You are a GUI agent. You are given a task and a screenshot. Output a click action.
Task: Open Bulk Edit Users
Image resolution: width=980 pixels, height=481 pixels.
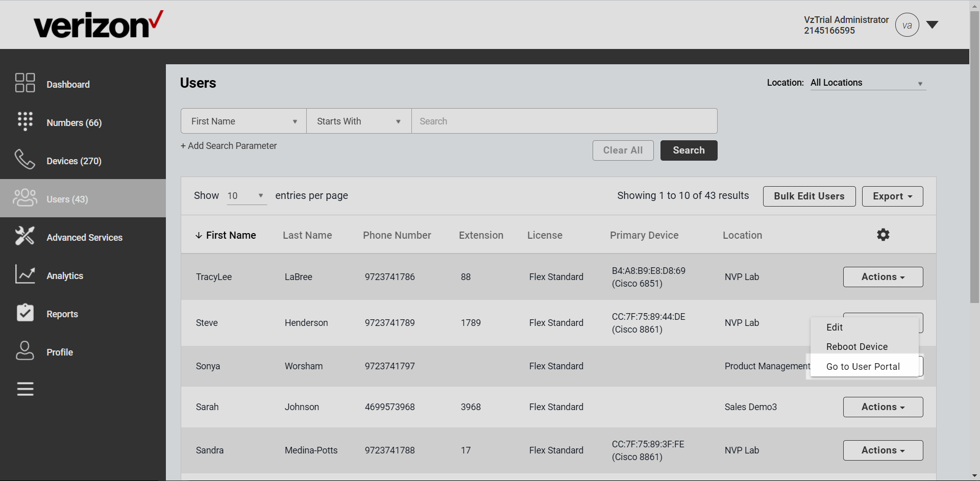(x=809, y=196)
